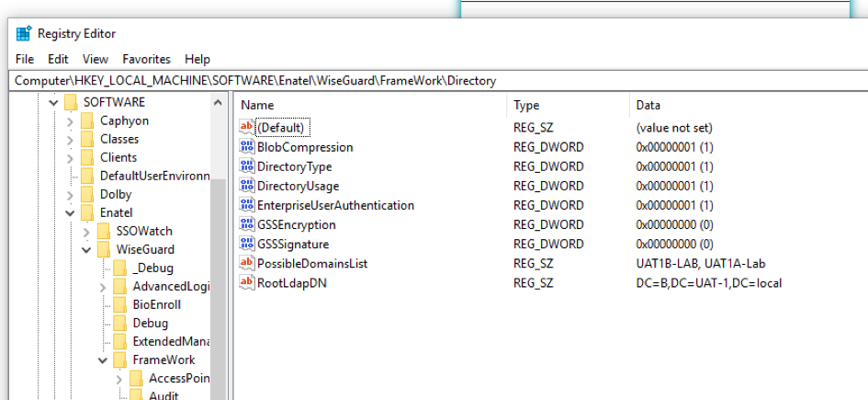Click the GSSEncryption DWORD icon
Viewport: 868px width, 400px height.
(247, 224)
